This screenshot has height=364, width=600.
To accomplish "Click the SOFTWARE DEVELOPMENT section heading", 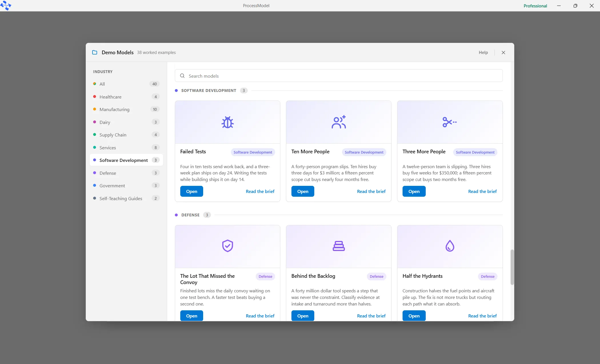I will point(209,91).
